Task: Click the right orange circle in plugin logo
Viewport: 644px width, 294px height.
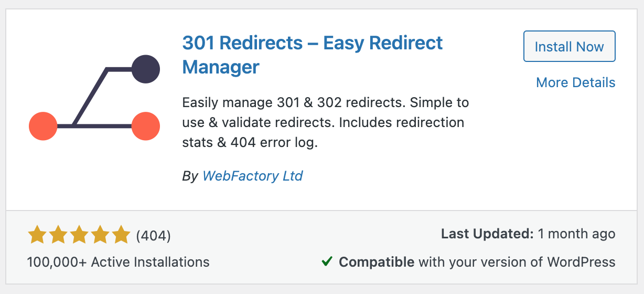Action: (x=145, y=127)
